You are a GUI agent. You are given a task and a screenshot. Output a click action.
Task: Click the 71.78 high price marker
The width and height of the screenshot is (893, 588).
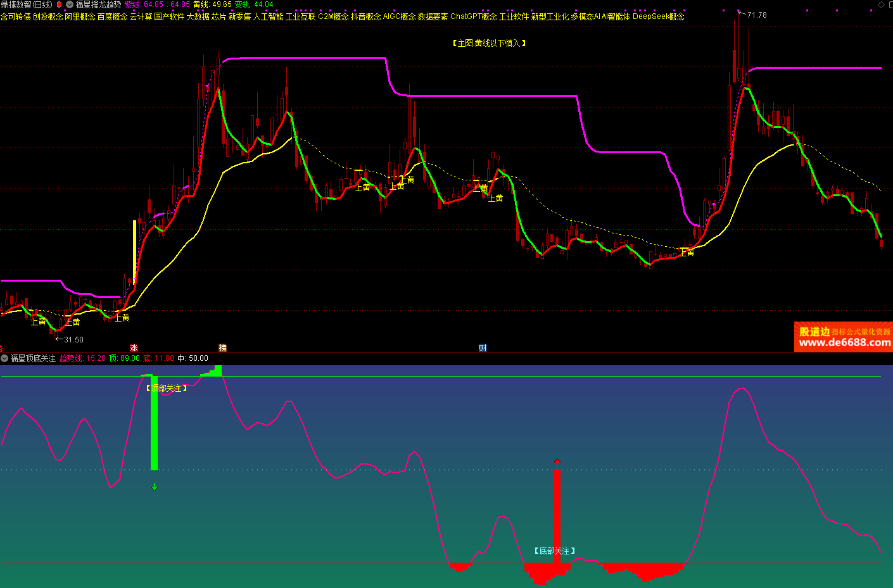pyautogui.click(x=756, y=15)
